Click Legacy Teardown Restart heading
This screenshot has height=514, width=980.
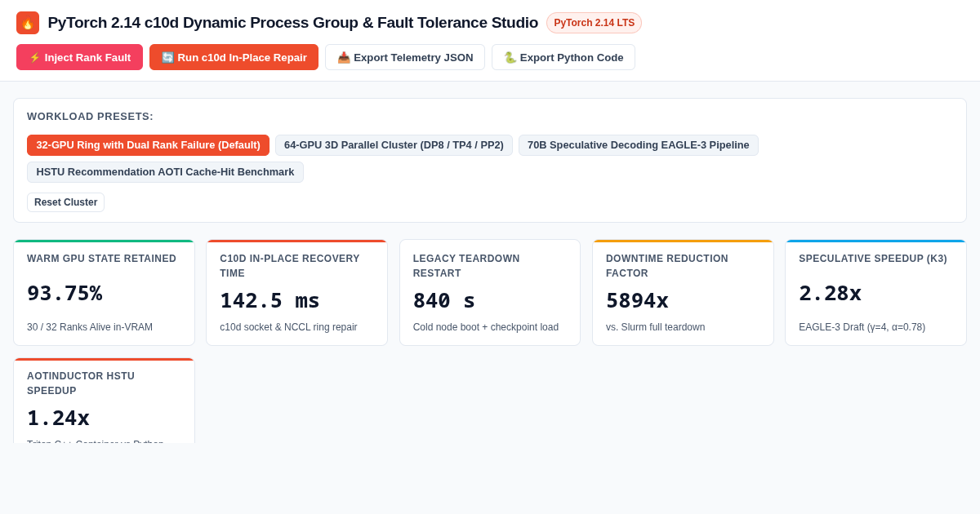[466, 266]
